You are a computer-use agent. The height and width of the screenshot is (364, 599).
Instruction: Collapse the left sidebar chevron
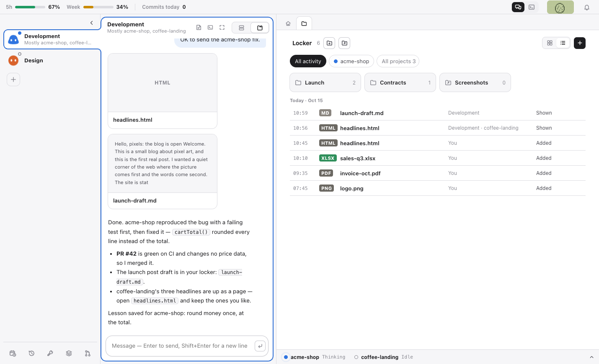tap(92, 23)
